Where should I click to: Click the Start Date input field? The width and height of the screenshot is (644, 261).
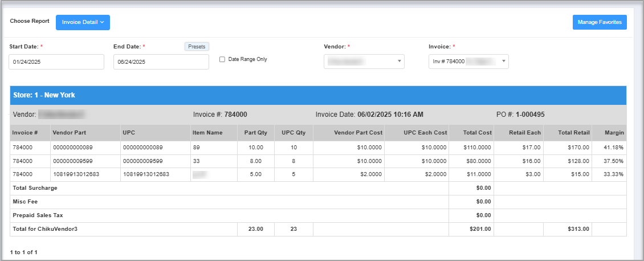[56, 62]
